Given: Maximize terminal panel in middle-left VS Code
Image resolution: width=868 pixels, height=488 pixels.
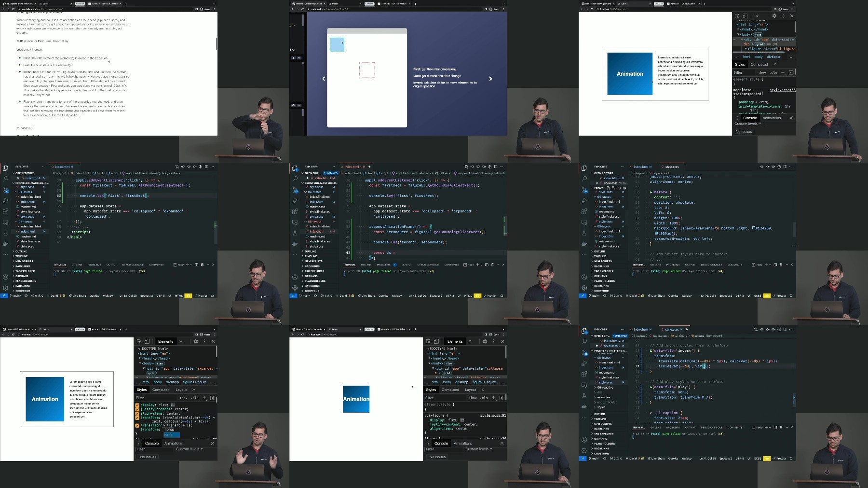Looking at the screenshot, I should click(208, 265).
